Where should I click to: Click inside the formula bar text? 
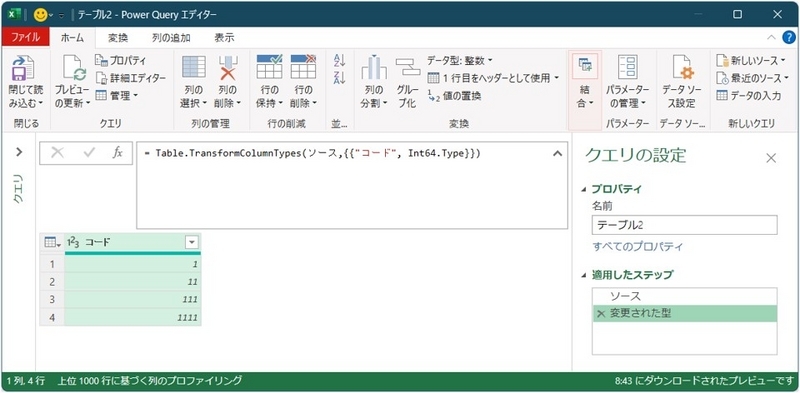point(312,154)
